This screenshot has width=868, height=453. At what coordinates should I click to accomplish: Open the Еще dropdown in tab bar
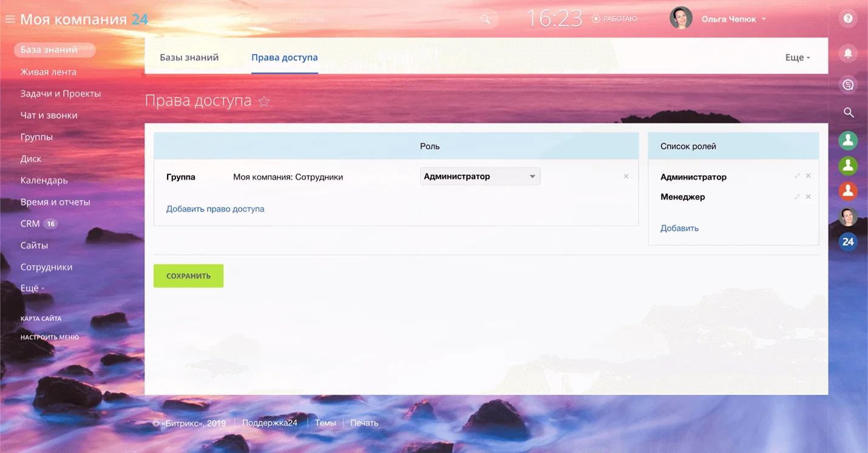pyautogui.click(x=797, y=58)
